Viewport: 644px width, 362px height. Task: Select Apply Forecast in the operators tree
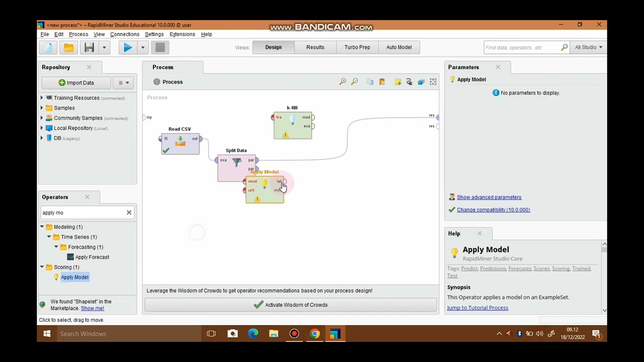click(x=92, y=257)
